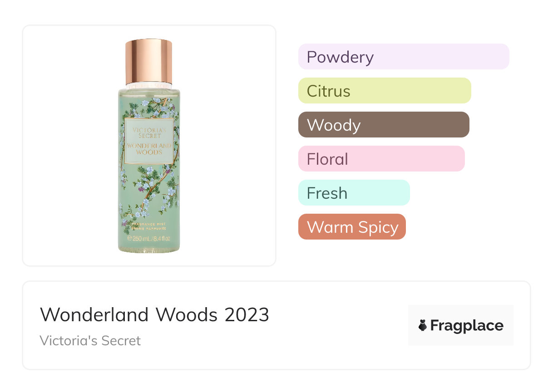553x392 pixels.
Task: Pick the pink Floral accord bar
Action: point(381,159)
